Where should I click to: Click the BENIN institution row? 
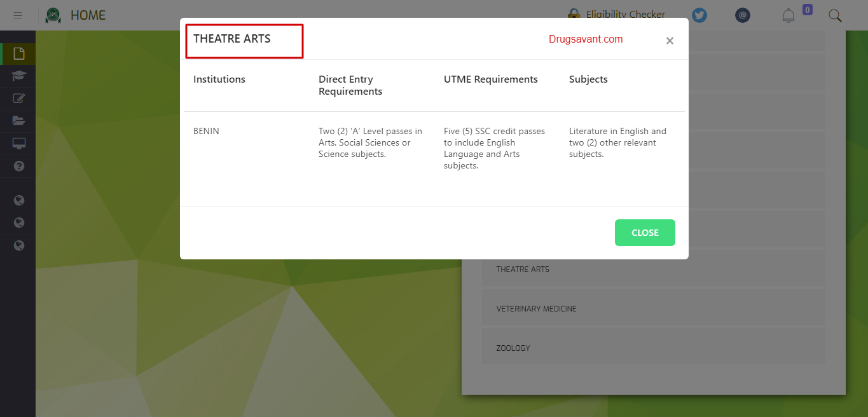(x=206, y=132)
